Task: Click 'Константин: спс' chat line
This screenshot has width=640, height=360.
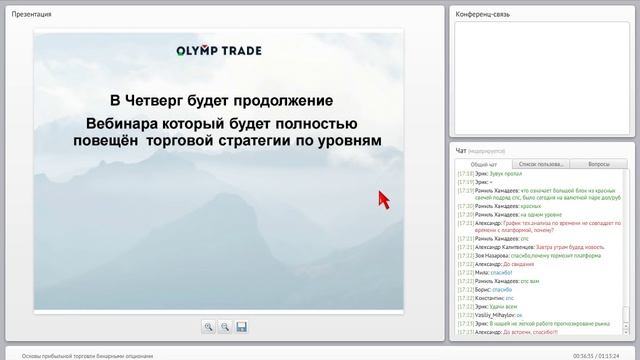Action: tap(486, 298)
